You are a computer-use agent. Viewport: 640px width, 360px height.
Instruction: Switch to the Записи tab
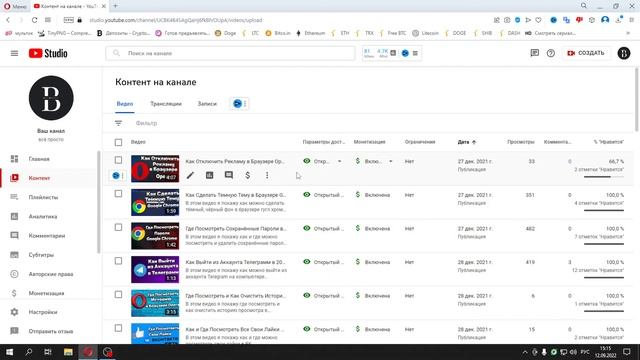click(207, 104)
